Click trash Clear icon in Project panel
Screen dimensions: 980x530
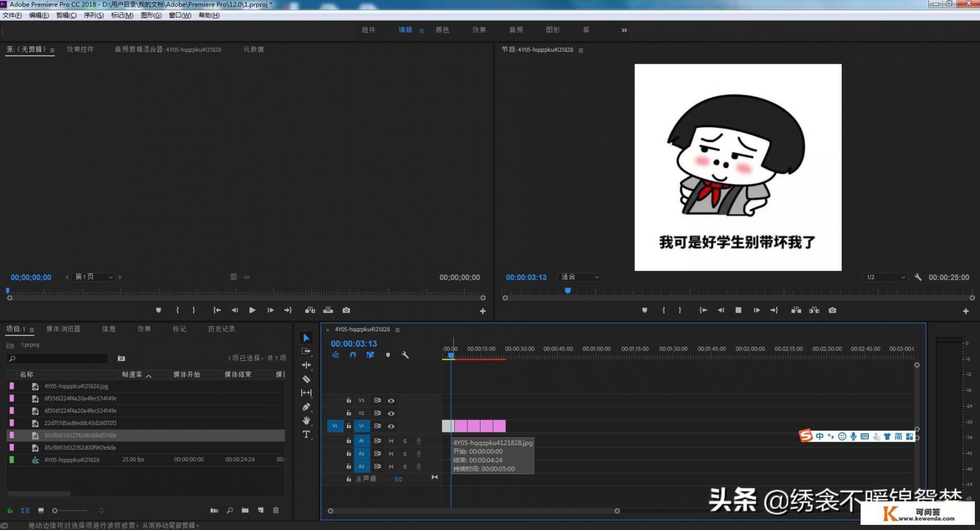(276, 510)
